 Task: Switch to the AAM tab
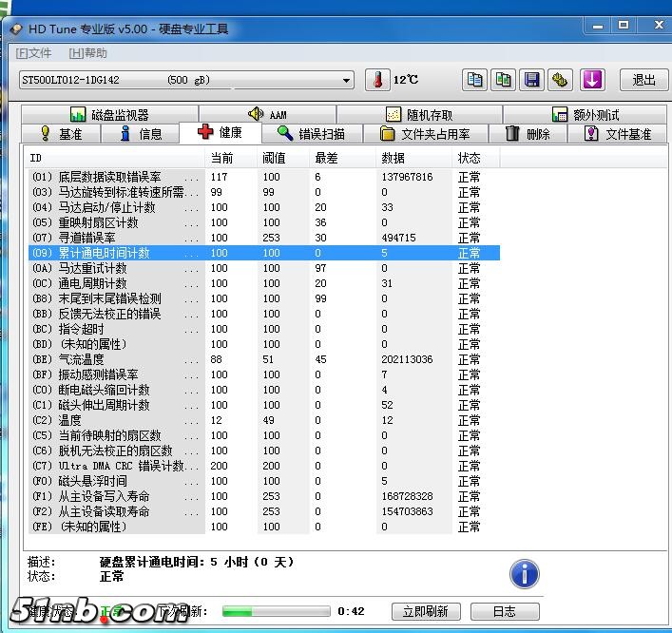267,114
